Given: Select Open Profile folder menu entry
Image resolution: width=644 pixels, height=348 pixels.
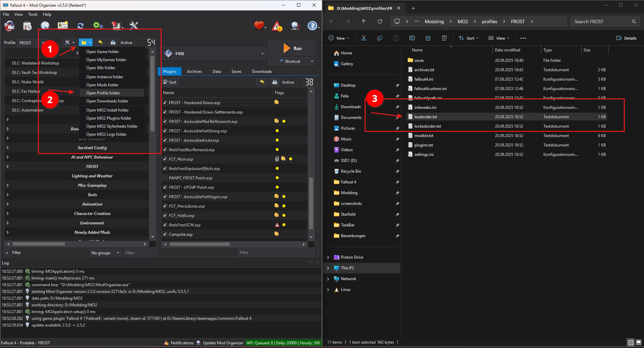Looking at the screenshot, I should pos(103,93).
